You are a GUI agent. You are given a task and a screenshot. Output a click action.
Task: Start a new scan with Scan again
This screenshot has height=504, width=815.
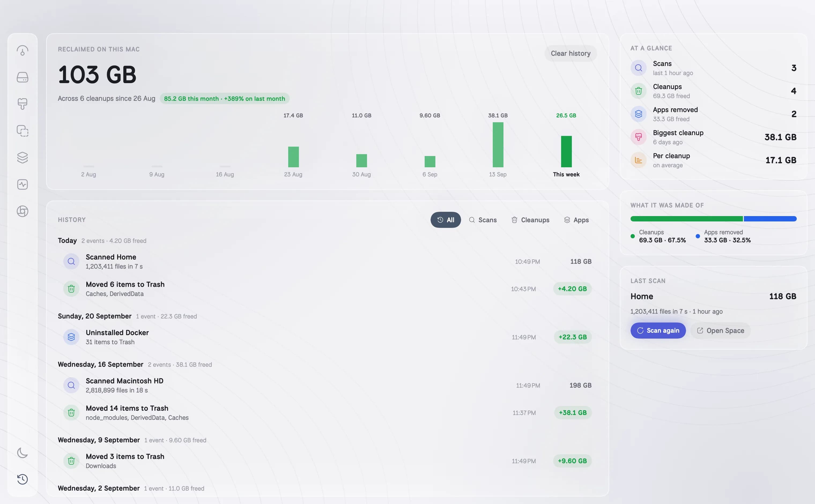(658, 331)
